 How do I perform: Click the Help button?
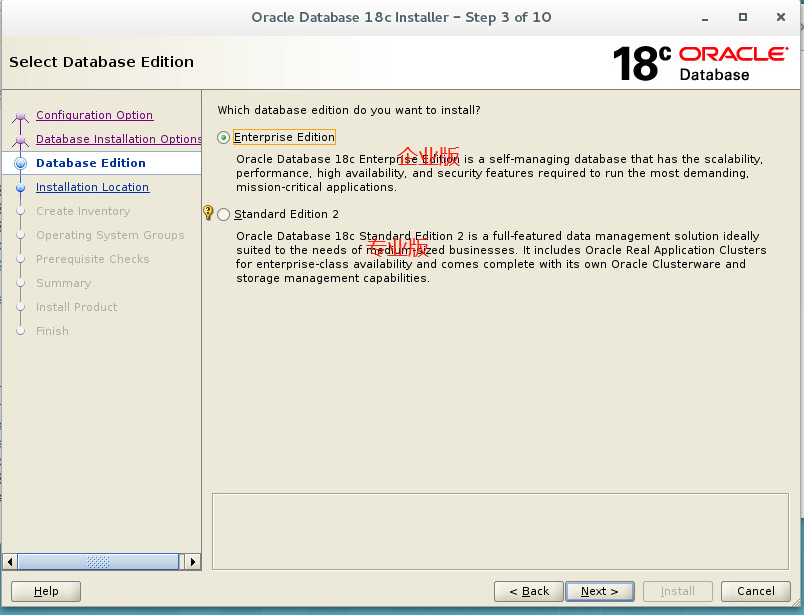pos(45,591)
